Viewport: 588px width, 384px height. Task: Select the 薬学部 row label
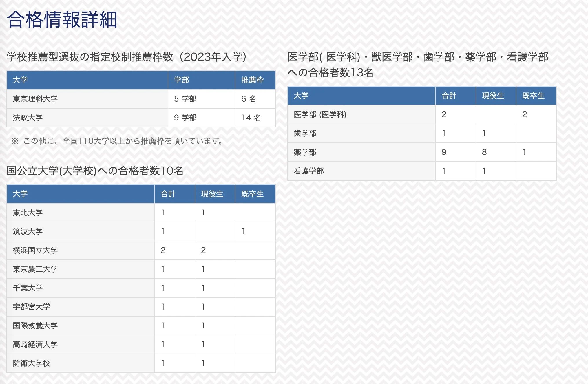(305, 152)
